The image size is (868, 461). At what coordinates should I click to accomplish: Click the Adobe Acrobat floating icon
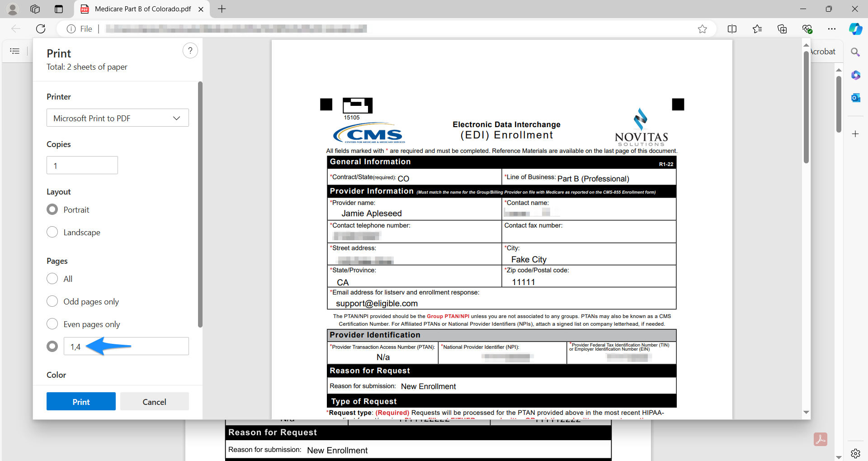[821, 439]
